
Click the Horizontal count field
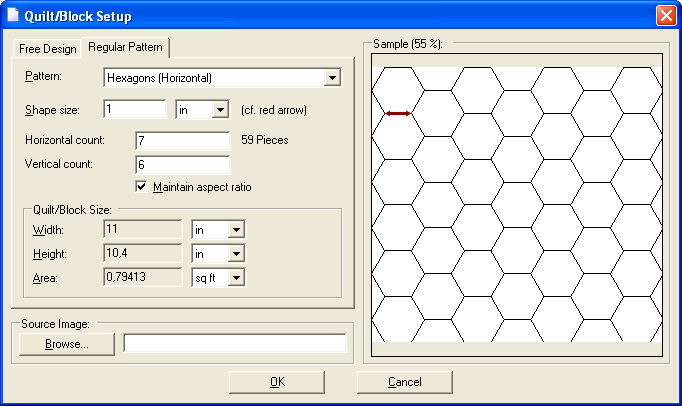pyautogui.click(x=183, y=141)
